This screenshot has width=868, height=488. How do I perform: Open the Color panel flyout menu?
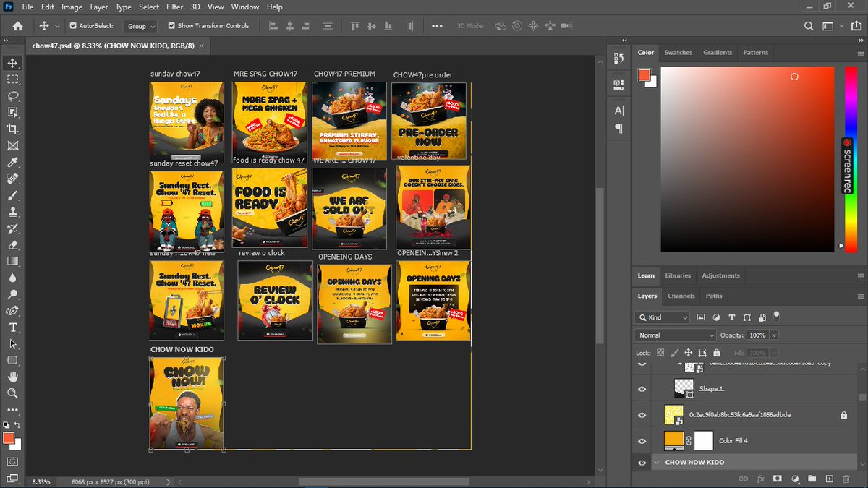coord(860,53)
